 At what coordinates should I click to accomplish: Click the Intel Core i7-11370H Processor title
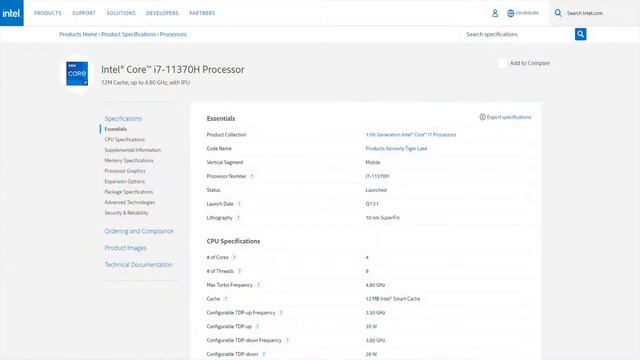point(173,70)
